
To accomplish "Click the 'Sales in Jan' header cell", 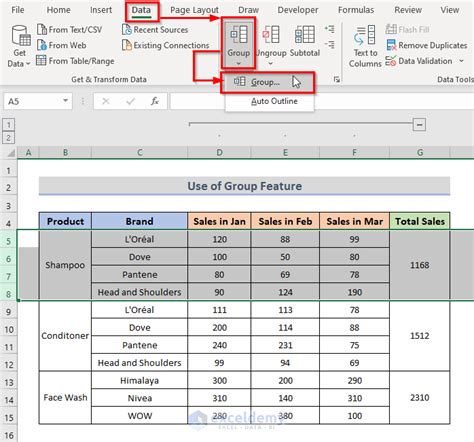I will pyautogui.click(x=219, y=221).
